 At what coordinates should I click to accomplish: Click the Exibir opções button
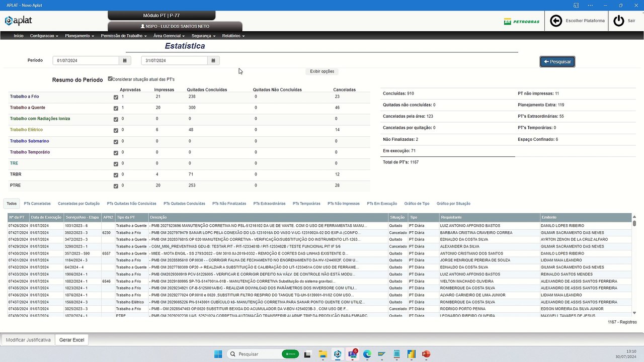pyautogui.click(x=322, y=71)
